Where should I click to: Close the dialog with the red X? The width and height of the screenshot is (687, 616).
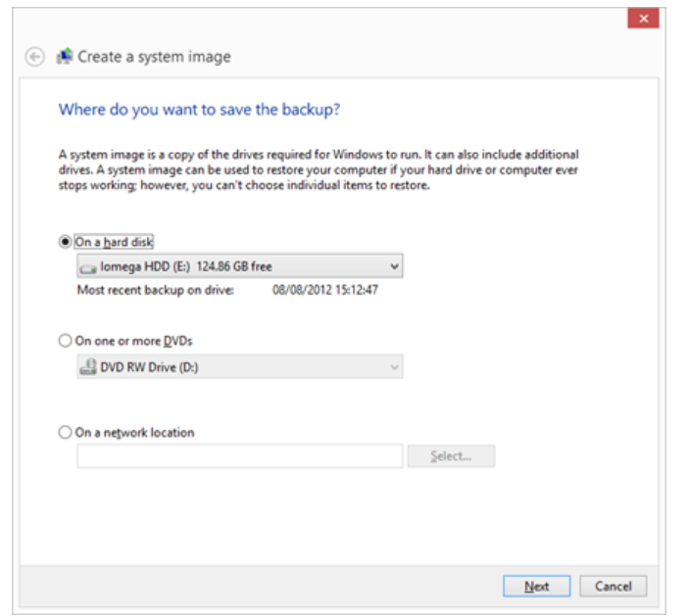643,19
